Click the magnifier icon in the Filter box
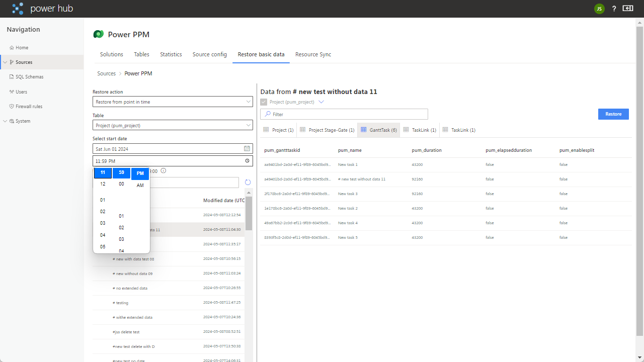Viewport: 644px width, 362px height. pyautogui.click(x=268, y=114)
